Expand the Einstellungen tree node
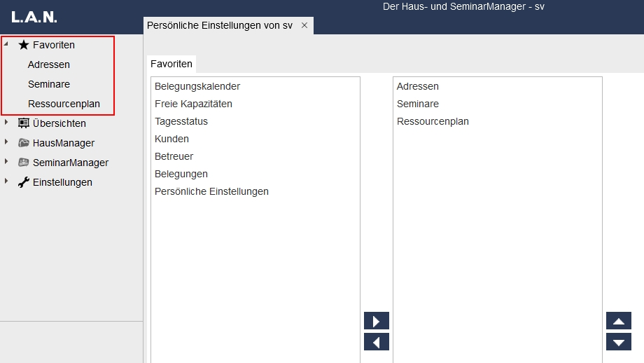Viewport: 644px width, 363px height. click(x=6, y=182)
